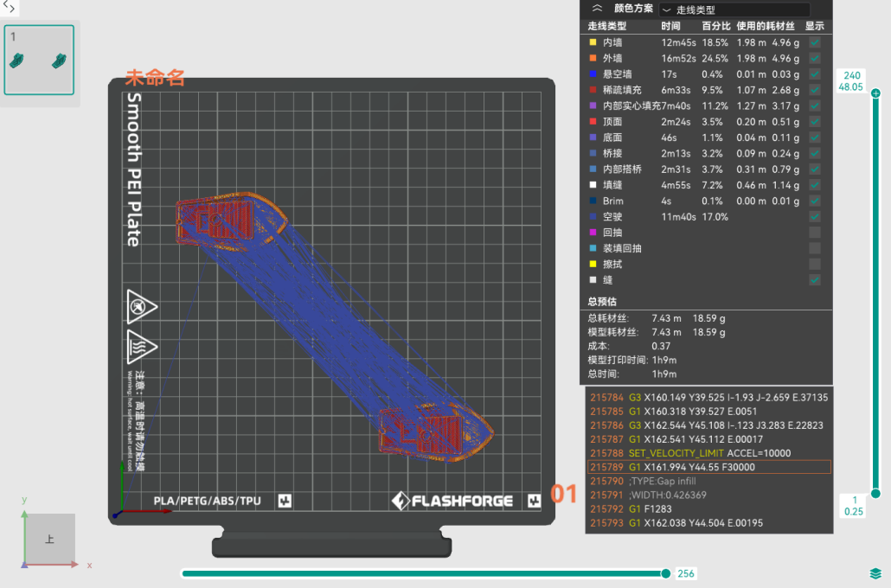The height and width of the screenshot is (588, 891).
Task: Click the 时间 column header
Action: [x=670, y=26]
